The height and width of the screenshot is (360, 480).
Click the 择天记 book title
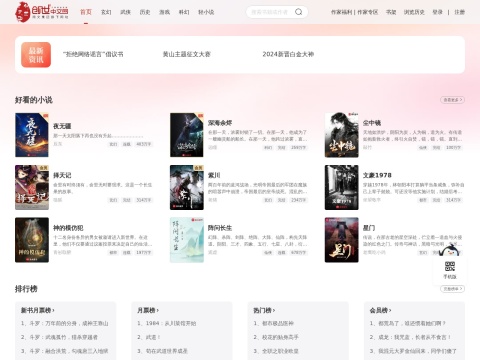point(62,175)
